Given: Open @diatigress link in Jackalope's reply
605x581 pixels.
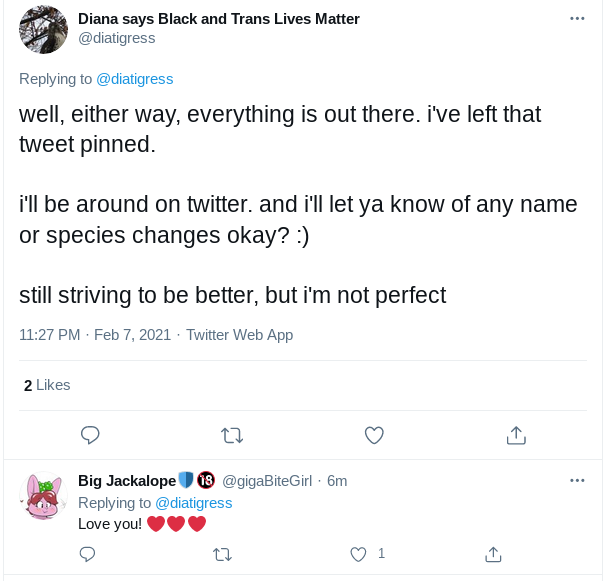Looking at the screenshot, I should [194, 503].
